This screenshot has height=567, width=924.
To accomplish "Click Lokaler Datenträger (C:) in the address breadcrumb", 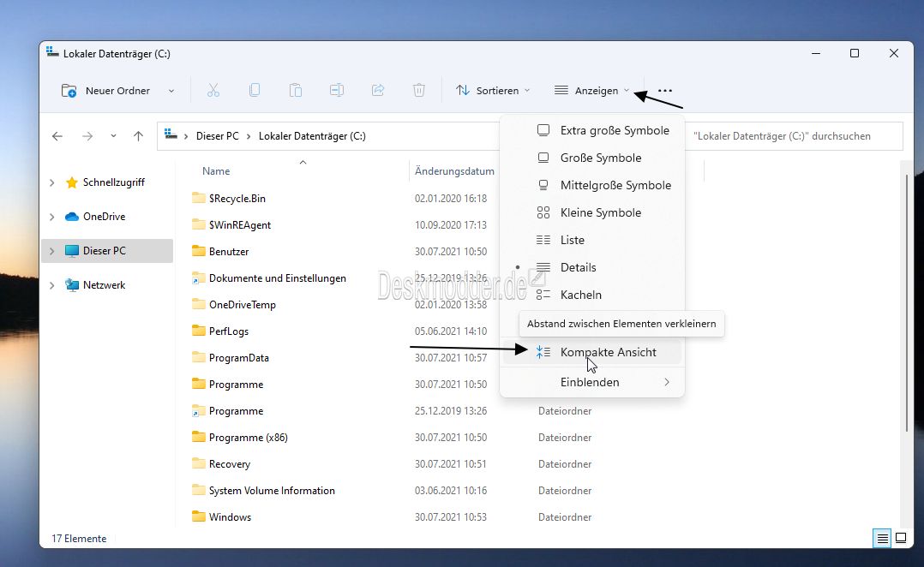I will pyautogui.click(x=312, y=136).
